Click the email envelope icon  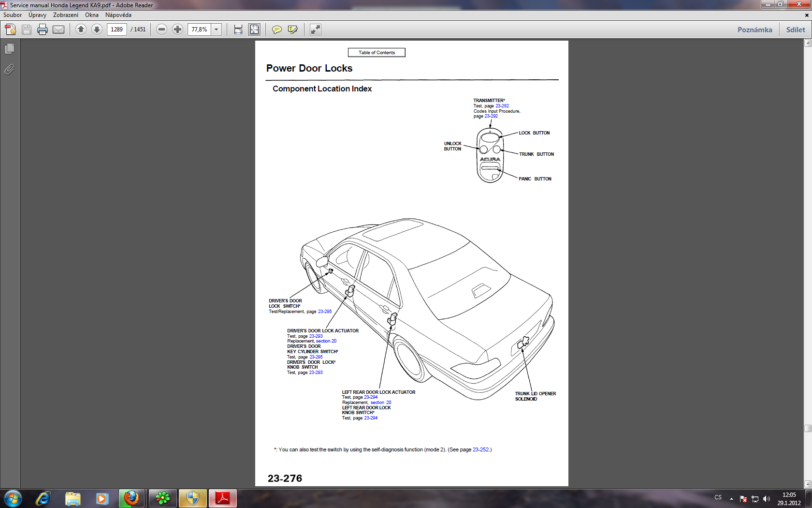(x=58, y=30)
